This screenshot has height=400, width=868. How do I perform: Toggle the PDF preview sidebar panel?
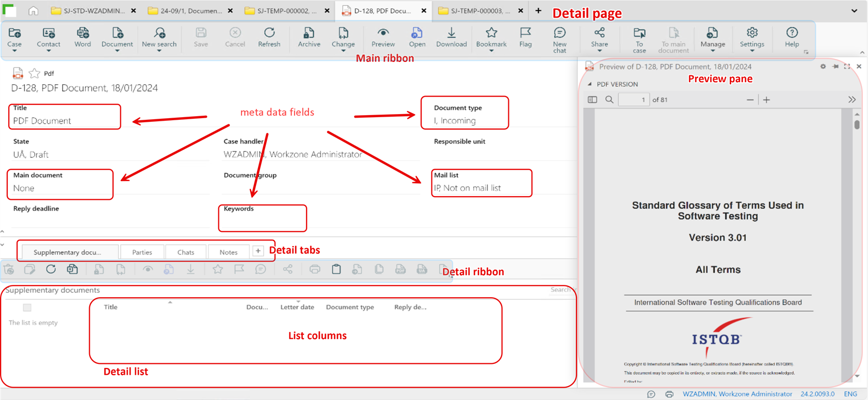pos(592,100)
